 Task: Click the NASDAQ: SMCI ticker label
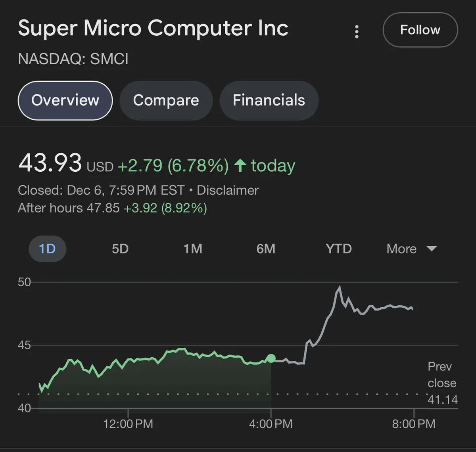coord(73,59)
